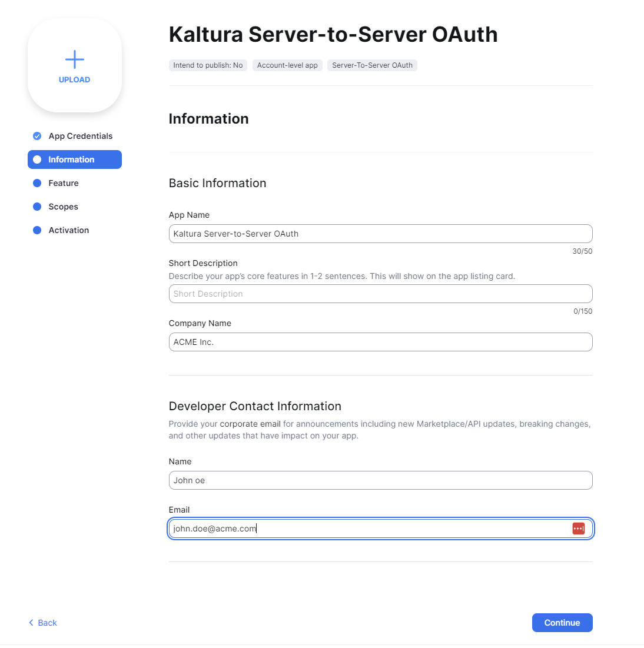This screenshot has width=644, height=648.
Task: Click the Continue button
Action: pyautogui.click(x=562, y=623)
